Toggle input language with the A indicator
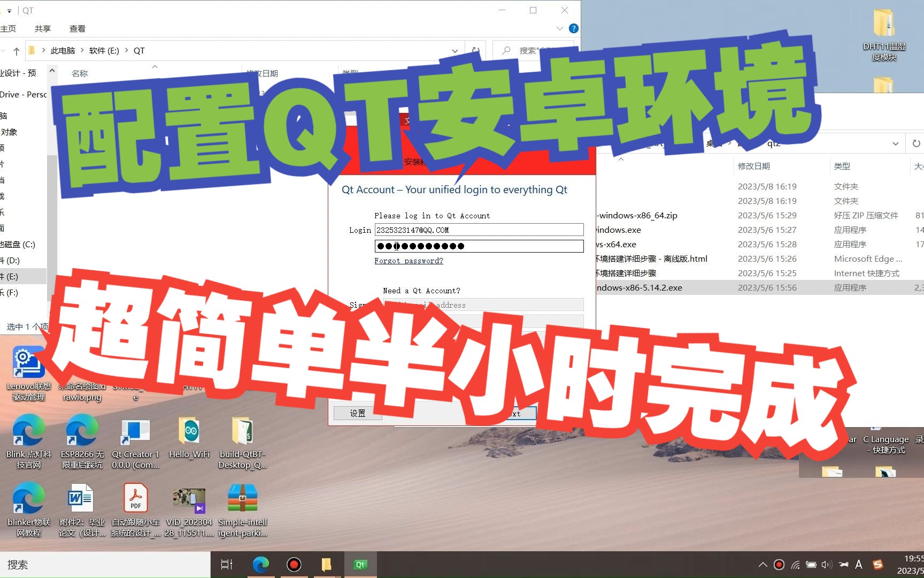This screenshot has height=578, width=924. click(859, 565)
